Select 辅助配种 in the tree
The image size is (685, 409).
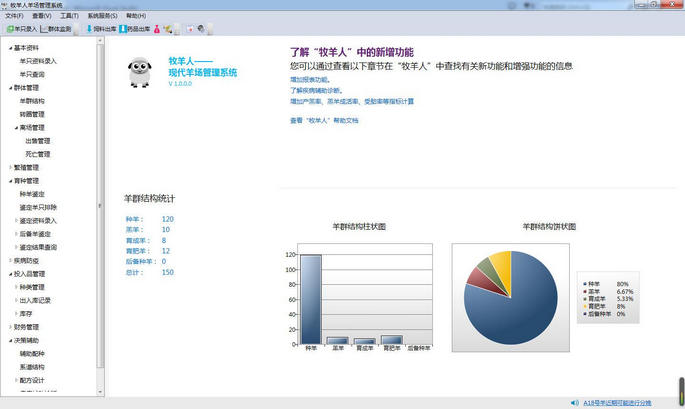tap(32, 354)
